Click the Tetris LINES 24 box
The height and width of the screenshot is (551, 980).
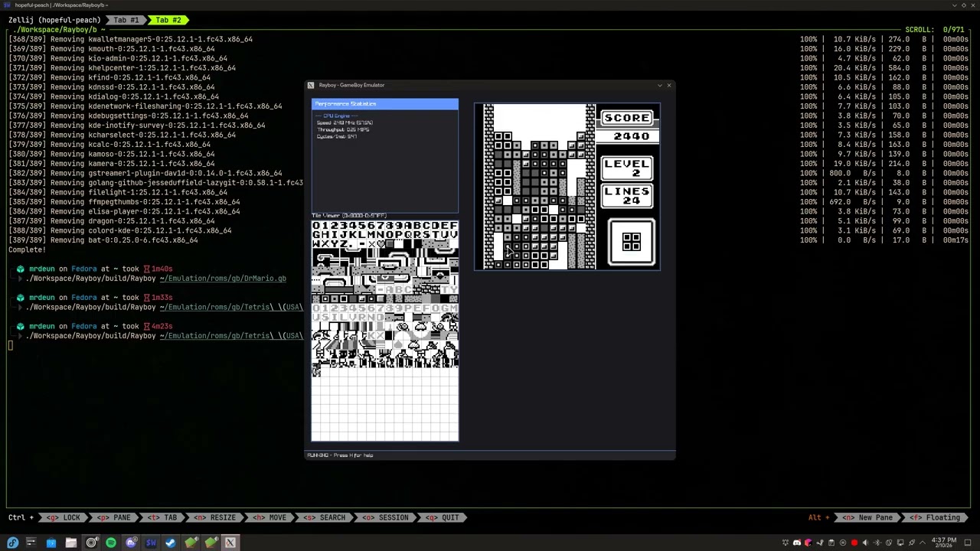pyautogui.click(x=627, y=195)
